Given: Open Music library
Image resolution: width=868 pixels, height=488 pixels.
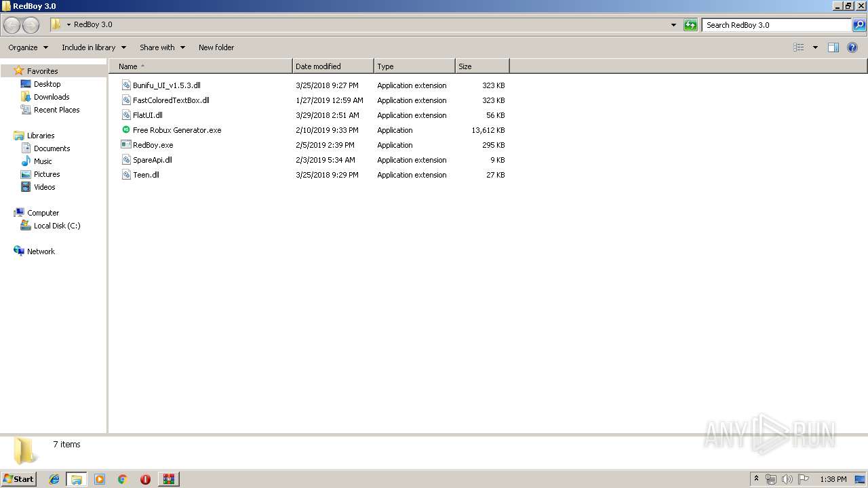Looking at the screenshot, I should coord(43,161).
